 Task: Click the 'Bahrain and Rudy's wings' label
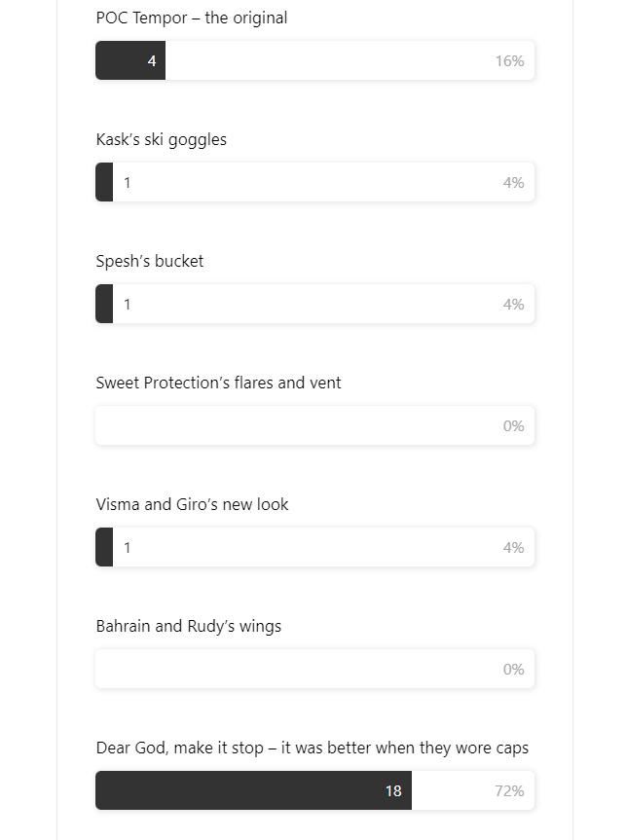click(189, 626)
